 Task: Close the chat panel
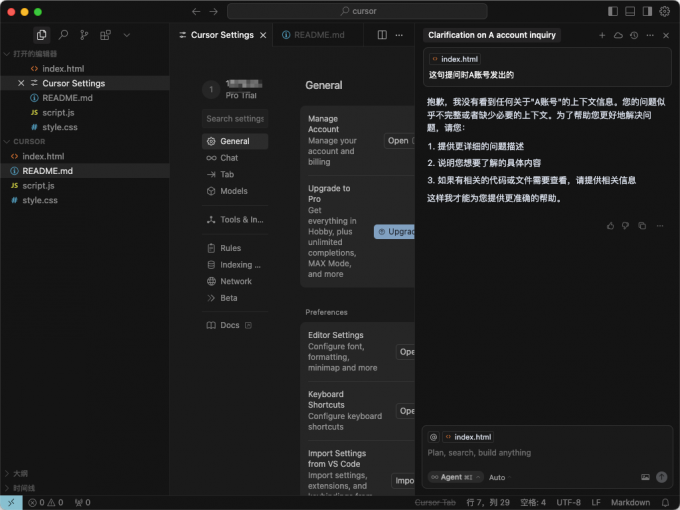[666, 35]
